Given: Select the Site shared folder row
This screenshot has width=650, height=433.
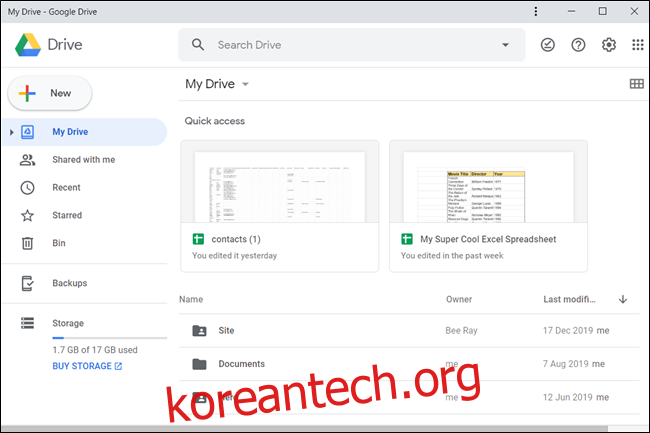Looking at the screenshot, I should 409,331.
